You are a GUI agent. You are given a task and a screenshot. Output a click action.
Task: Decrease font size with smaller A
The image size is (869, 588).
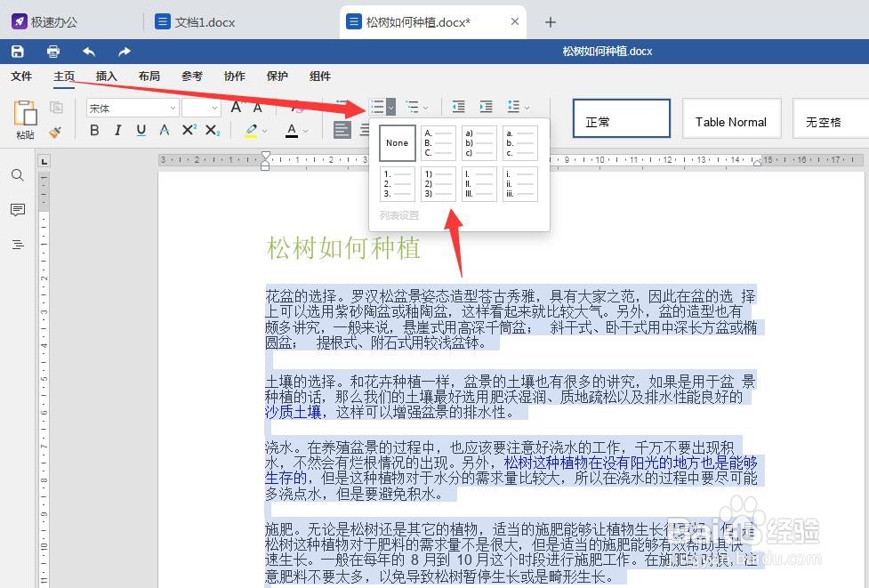[x=258, y=107]
